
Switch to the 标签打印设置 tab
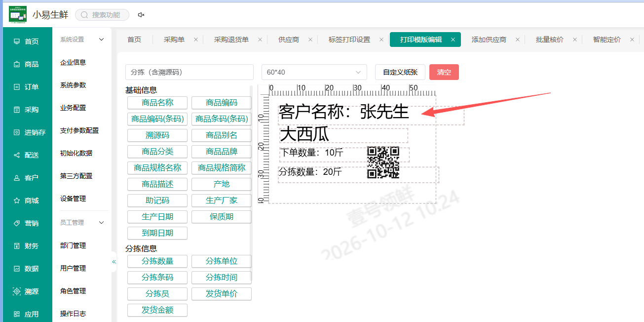tap(349, 40)
